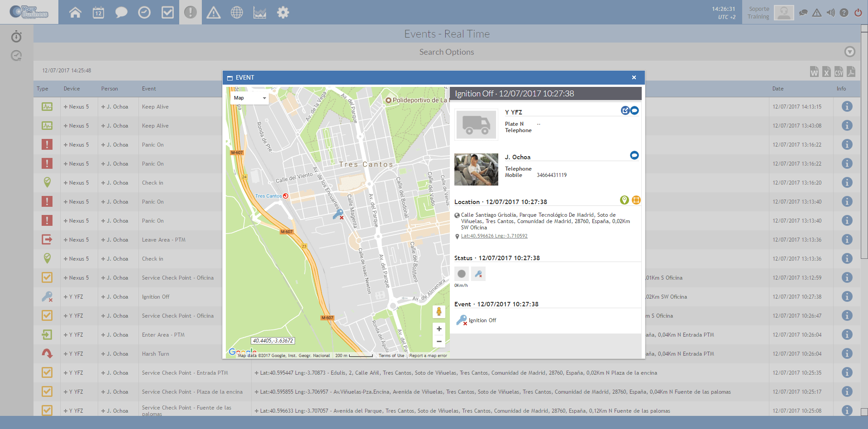Open the help question mark icon
Image resolution: width=868 pixels, height=429 pixels.
coord(844,13)
